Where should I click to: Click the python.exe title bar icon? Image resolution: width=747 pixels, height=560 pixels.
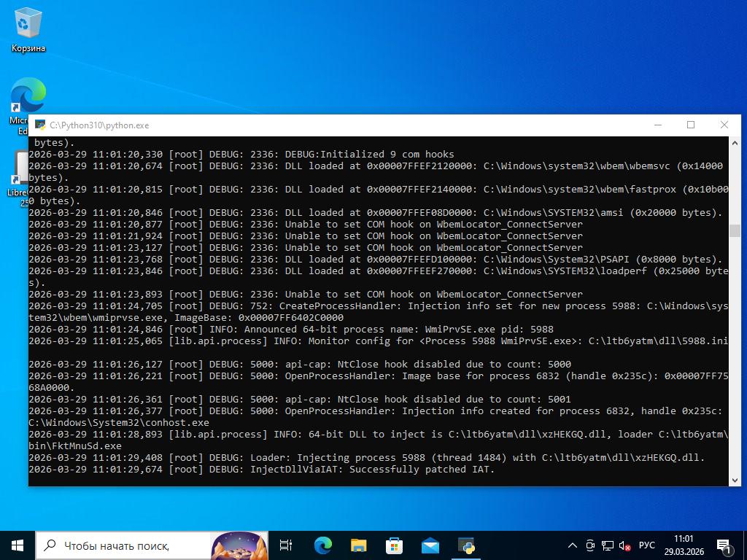click(40, 125)
